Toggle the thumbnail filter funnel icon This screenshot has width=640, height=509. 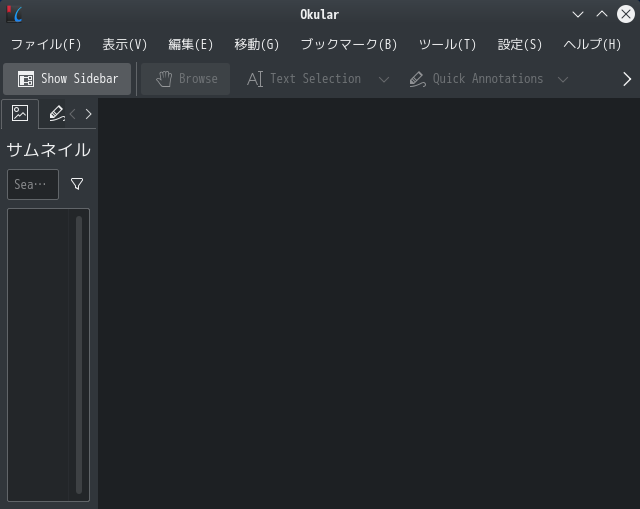pyautogui.click(x=77, y=184)
